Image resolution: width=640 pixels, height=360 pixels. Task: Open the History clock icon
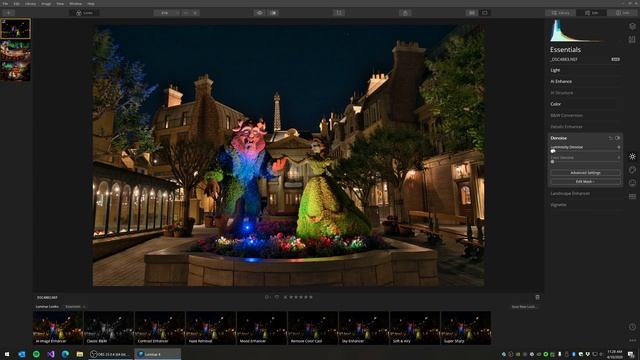point(632,327)
